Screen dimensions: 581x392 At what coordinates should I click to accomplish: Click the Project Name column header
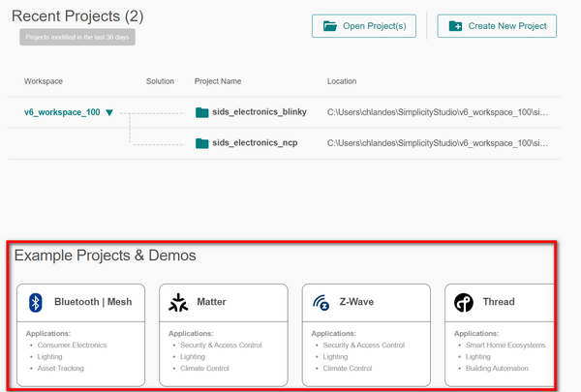218,81
